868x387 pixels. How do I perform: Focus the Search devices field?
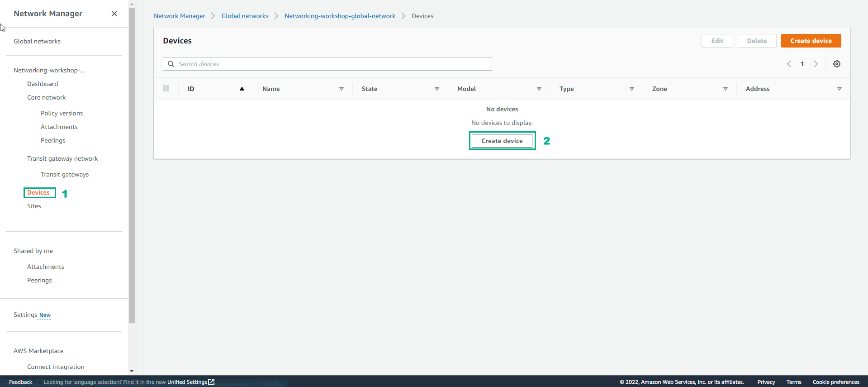327,64
